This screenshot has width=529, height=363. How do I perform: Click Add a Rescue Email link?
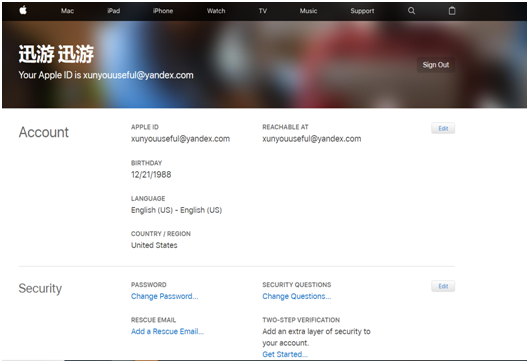pos(167,331)
